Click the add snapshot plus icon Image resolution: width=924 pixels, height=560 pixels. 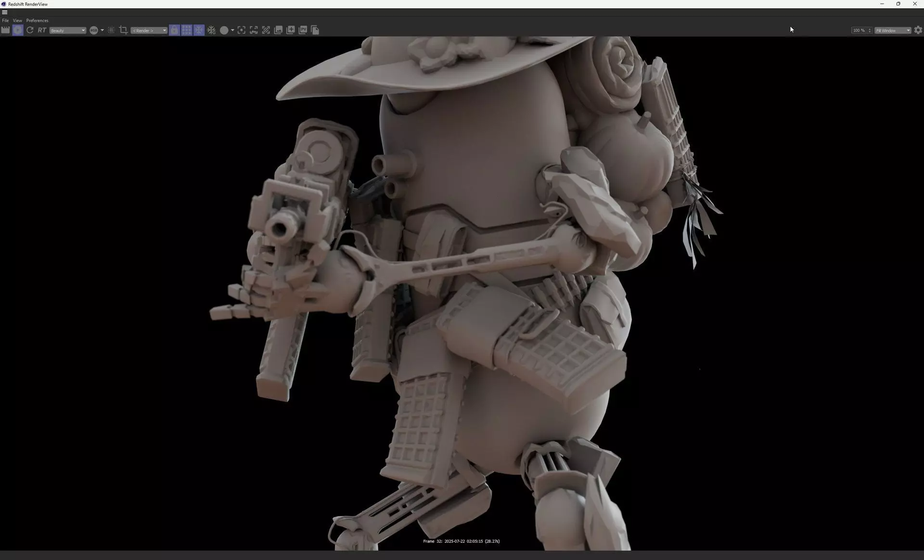coord(291,30)
